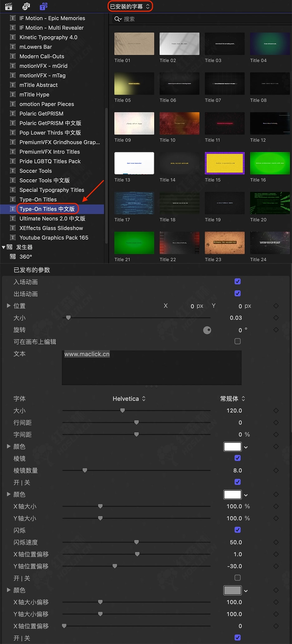Click the 文本 text box with www.maclick.cn
Screen dimensions: 292x644
coord(152,368)
